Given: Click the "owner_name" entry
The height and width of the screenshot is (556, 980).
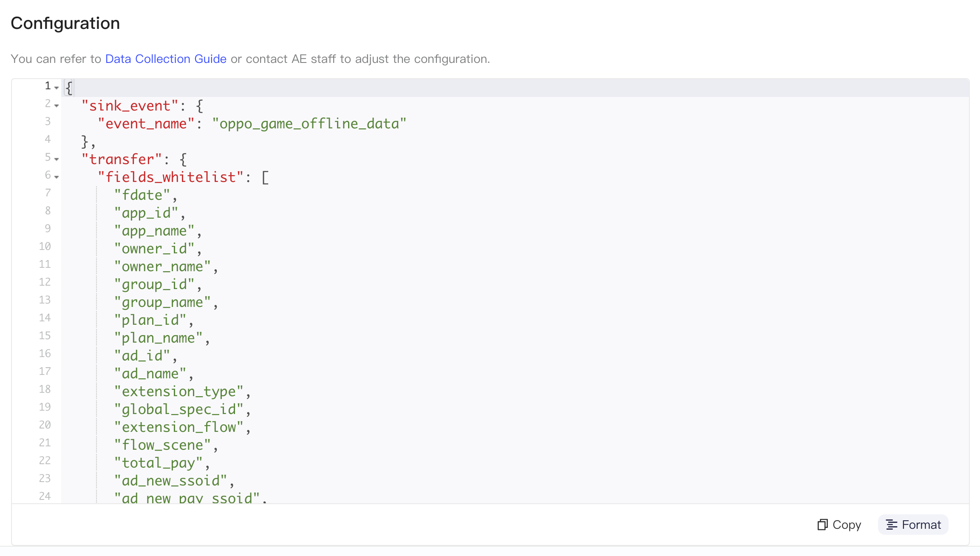Looking at the screenshot, I should point(162,266).
